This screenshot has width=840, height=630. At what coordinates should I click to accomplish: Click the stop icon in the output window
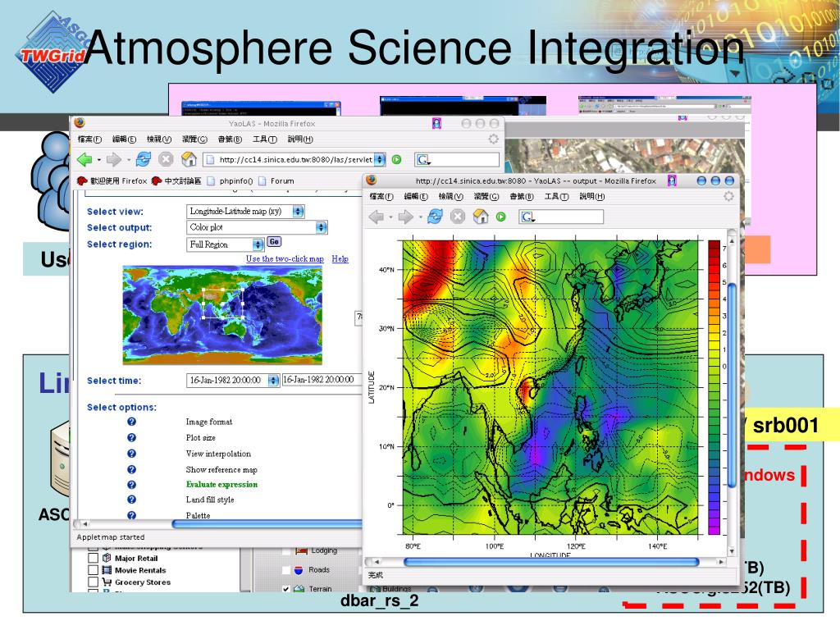click(x=458, y=217)
